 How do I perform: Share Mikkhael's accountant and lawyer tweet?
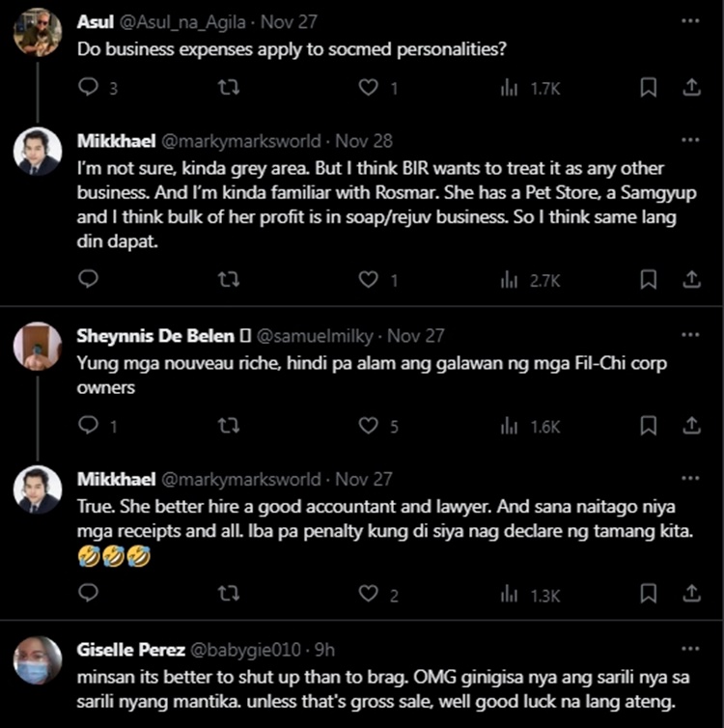pyautogui.click(x=691, y=597)
